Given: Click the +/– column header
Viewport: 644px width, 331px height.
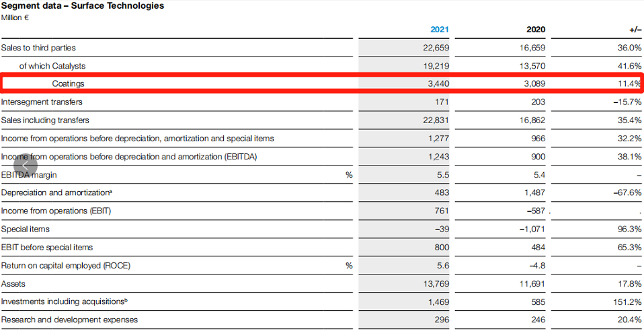Looking at the screenshot, I should click(633, 30).
